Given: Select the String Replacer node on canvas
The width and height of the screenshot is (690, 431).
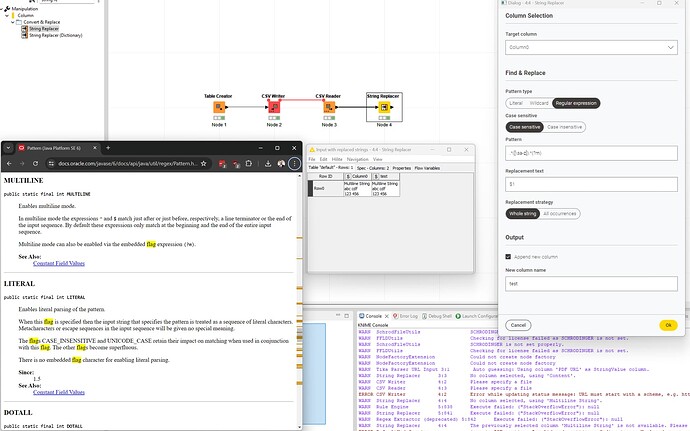Looking at the screenshot, I should tap(385, 106).
